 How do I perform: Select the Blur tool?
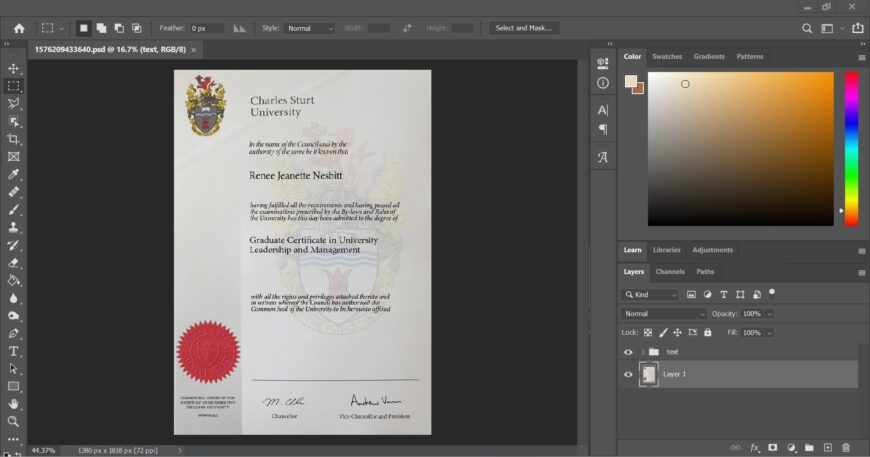pos(13,298)
